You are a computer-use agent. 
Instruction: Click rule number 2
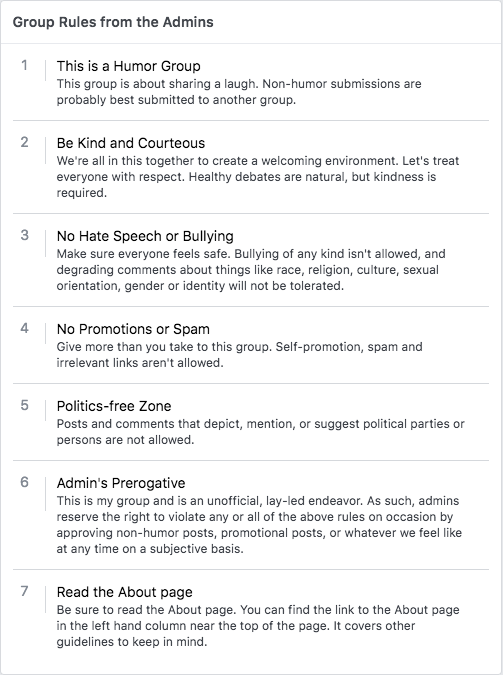[x=25, y=142]
